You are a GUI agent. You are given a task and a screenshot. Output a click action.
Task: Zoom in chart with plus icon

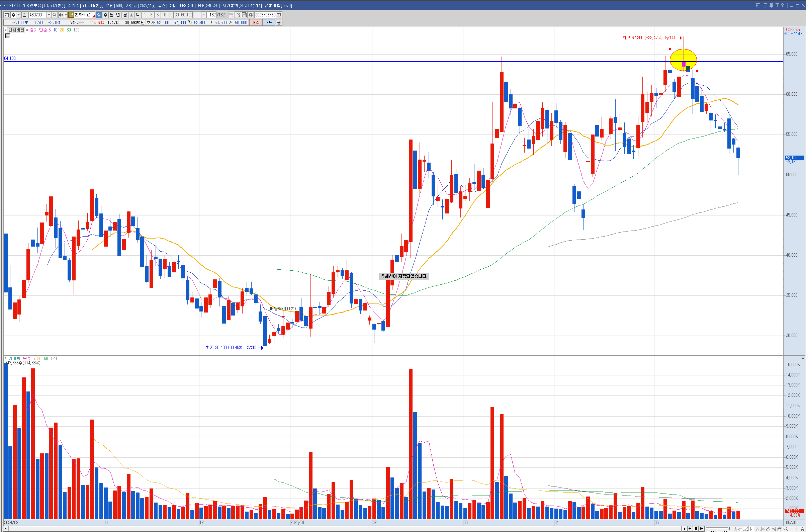797,529
